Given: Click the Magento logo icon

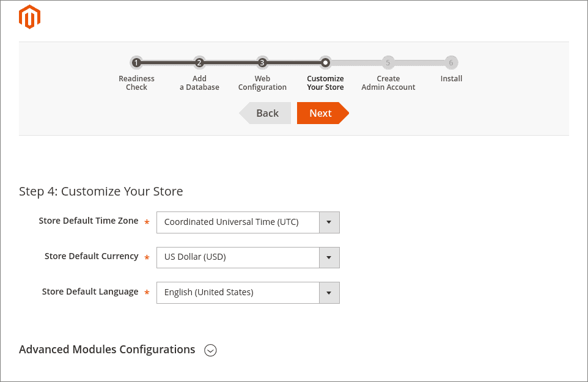Looking at the screenshot, I should click(29, 17).
